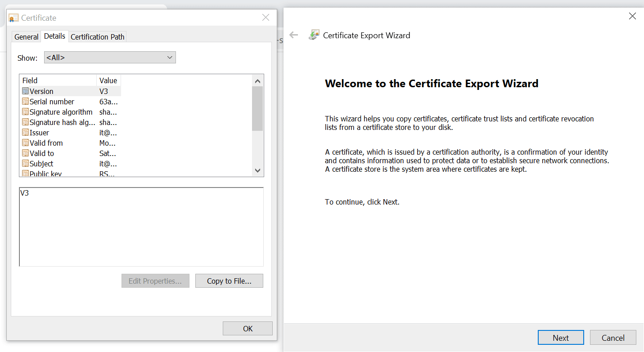Click the Subject field icon
This screenshot has width=644, height=352.
tap(26, 164)
